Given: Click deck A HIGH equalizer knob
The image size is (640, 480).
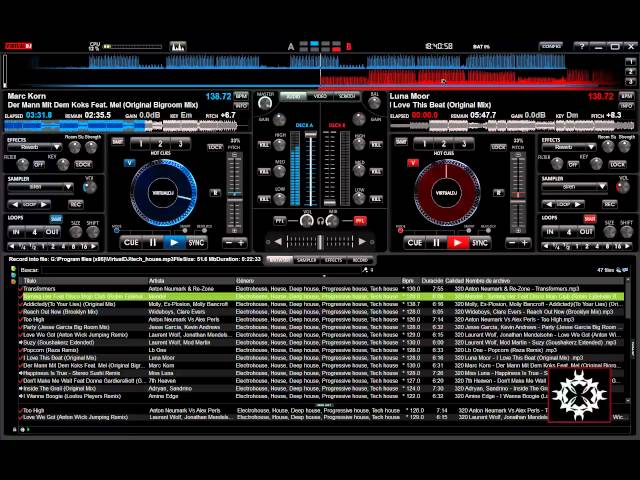Looking at the screenshot, I should pyautogui.click(x=280, y=144).
